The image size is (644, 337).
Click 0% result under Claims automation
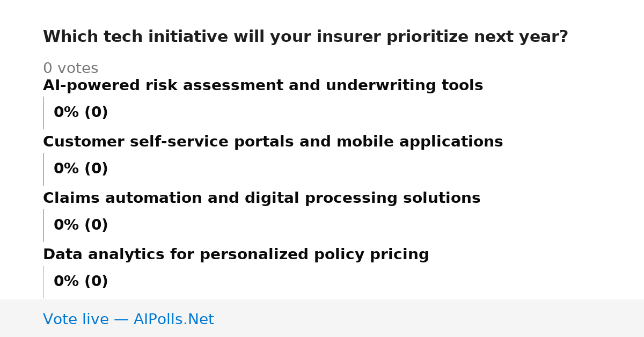(x=67, y=225)
